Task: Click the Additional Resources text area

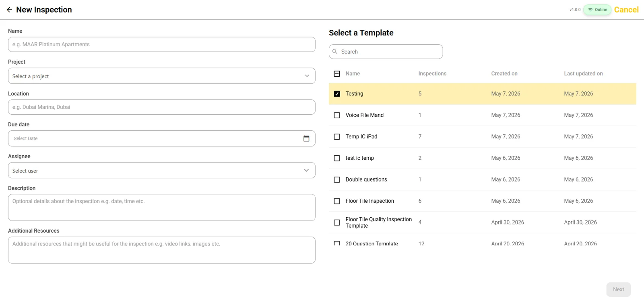Action: point(161,250)
